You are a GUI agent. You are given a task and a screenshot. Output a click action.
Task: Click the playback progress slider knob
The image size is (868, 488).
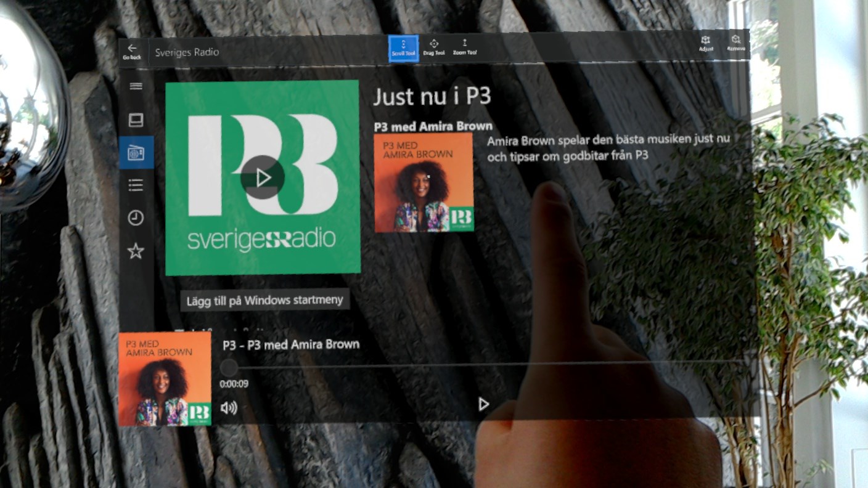tap(229, 368)
